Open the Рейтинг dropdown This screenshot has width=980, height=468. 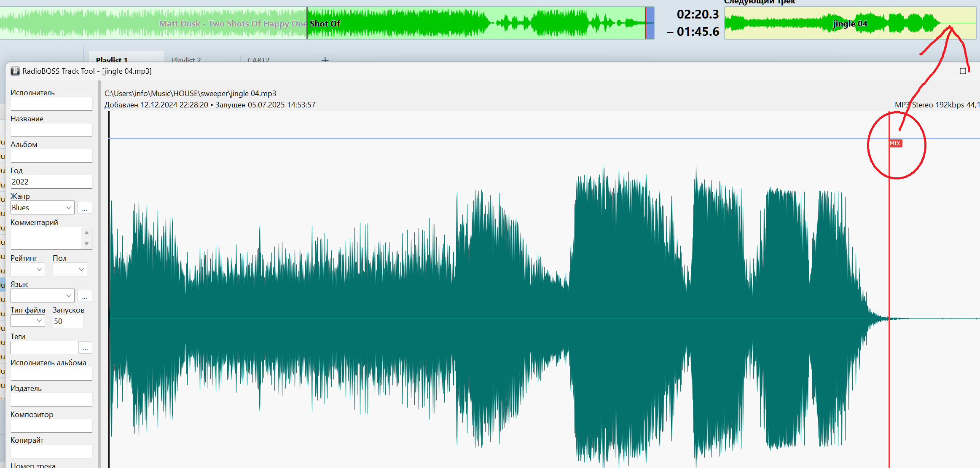39,270
